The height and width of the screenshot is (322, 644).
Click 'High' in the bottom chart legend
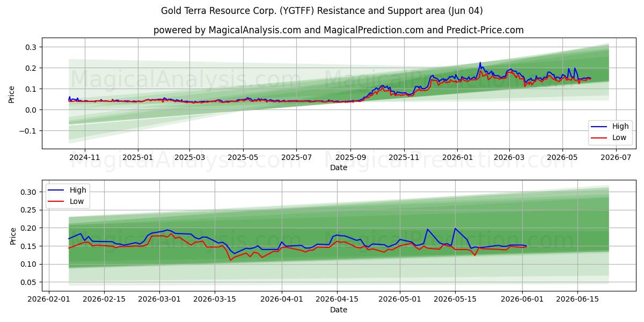(x=78, y=190)
